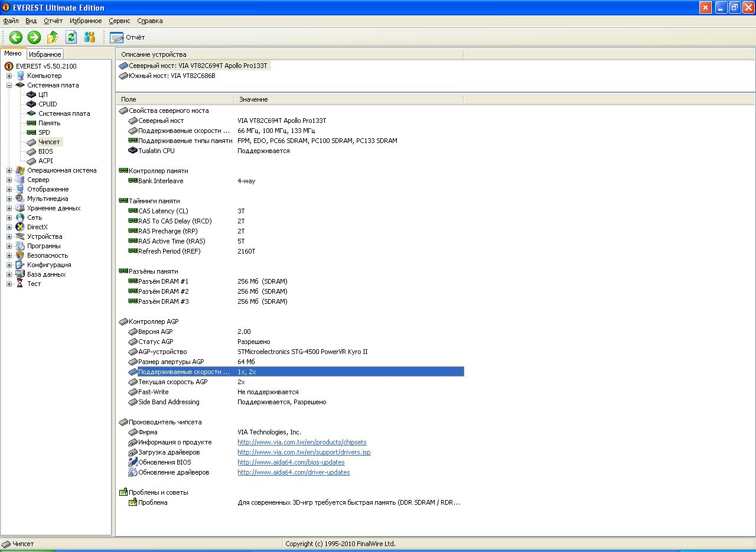This screenshot has height=552, width=756.
Task: Select the Чипсет item in the tree
Action: 49,142
